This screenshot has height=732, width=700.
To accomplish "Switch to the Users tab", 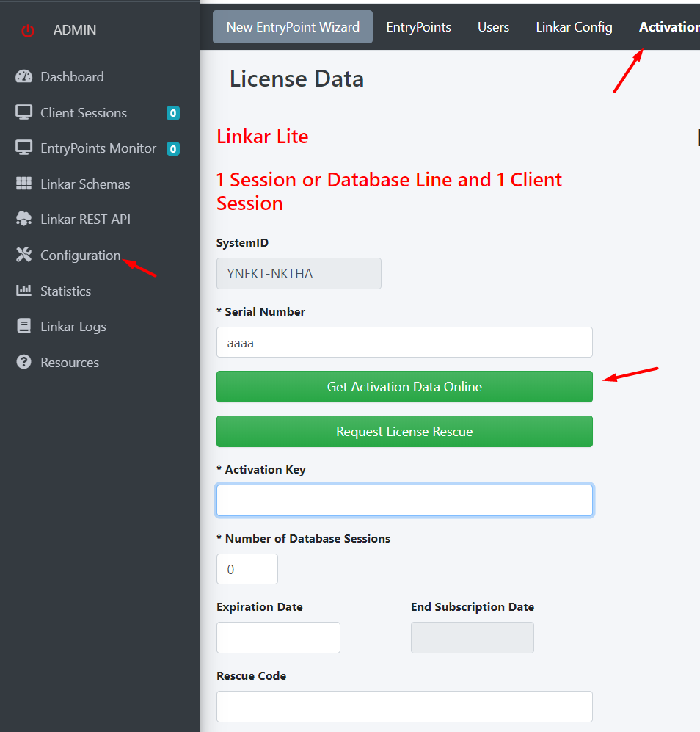I will pyautogui.click(x=493, y=27).
